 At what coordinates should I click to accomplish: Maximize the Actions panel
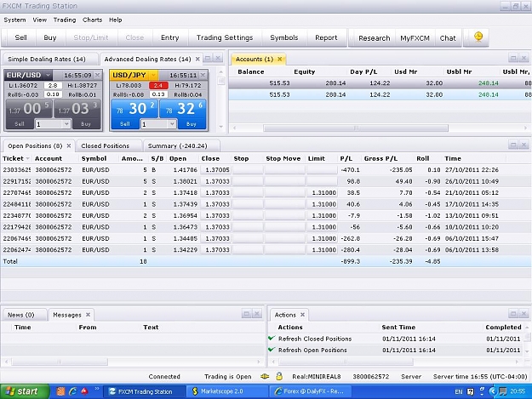pyautogui.click(x=513, y=314)
